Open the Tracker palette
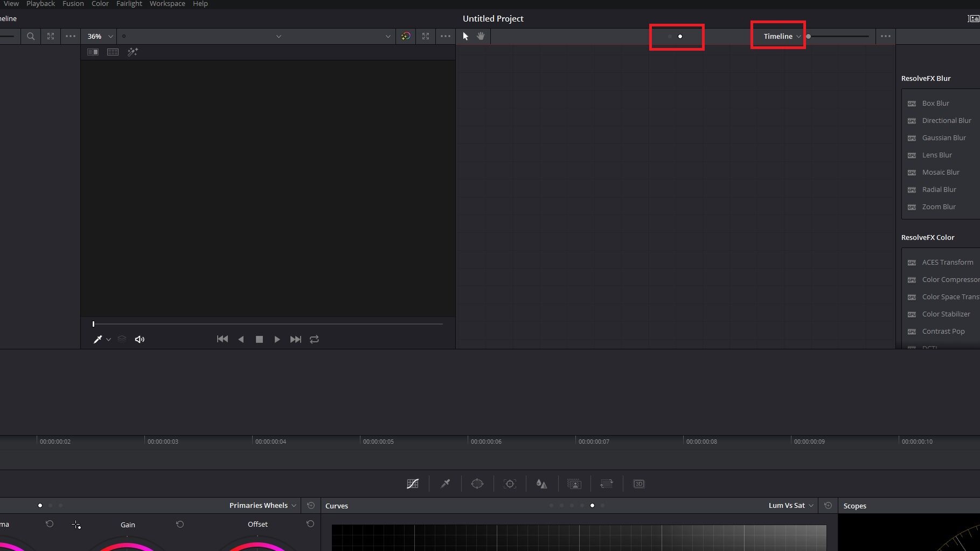The width and height of the screenshot is (980, 551). tap(510, 484)
